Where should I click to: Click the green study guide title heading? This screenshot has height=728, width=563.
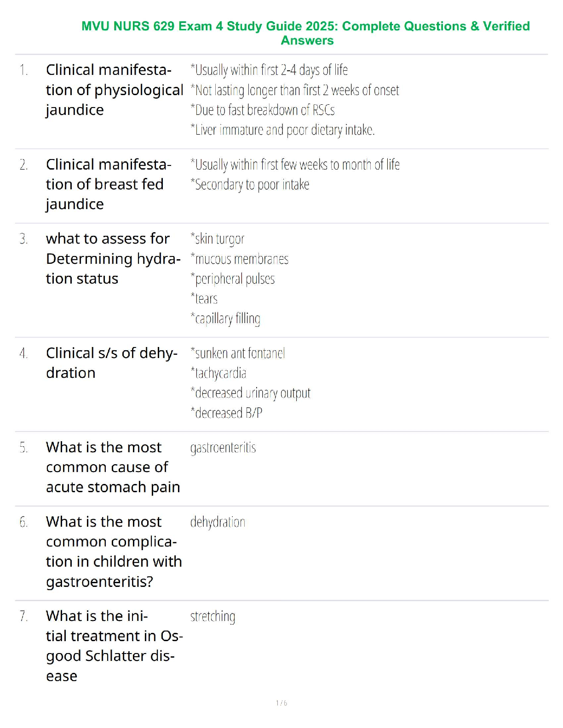pos(306,33)
